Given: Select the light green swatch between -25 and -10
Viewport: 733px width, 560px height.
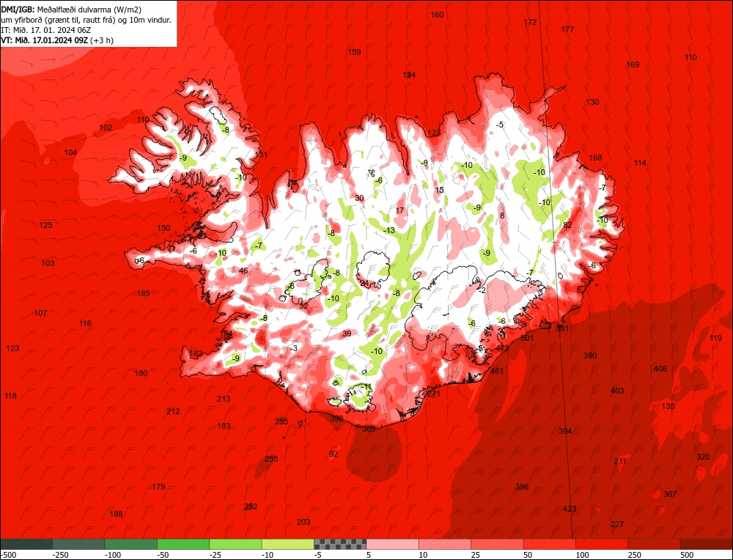Looking at the screenshot, I should [x=236, y=544].
